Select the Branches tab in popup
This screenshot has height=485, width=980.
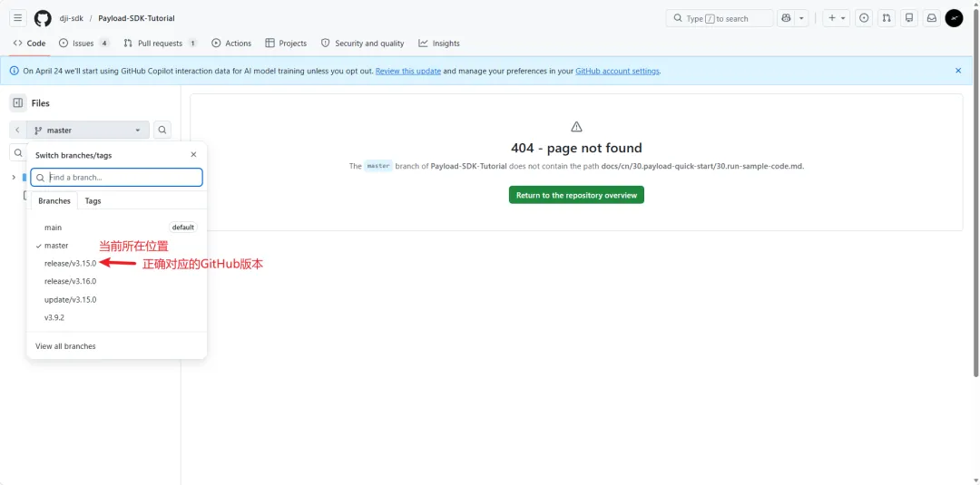coord(54,200)
